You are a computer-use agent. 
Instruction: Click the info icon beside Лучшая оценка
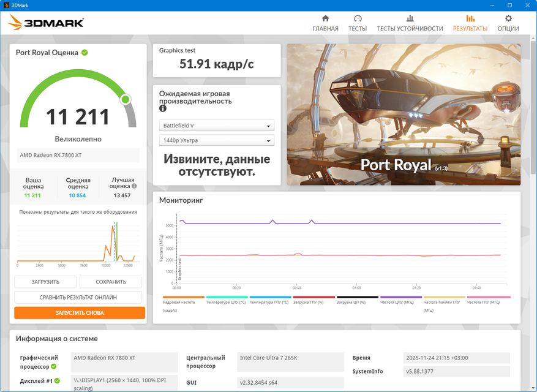[x=134, y=186]
